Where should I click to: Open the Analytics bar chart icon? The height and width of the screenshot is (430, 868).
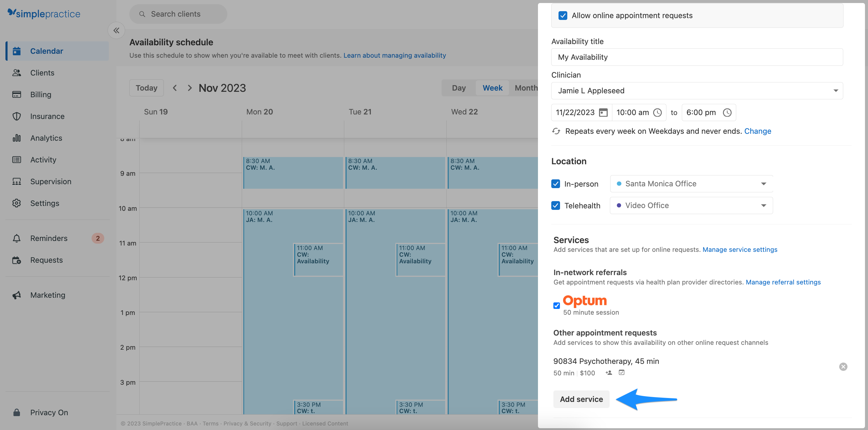[17, 138]
